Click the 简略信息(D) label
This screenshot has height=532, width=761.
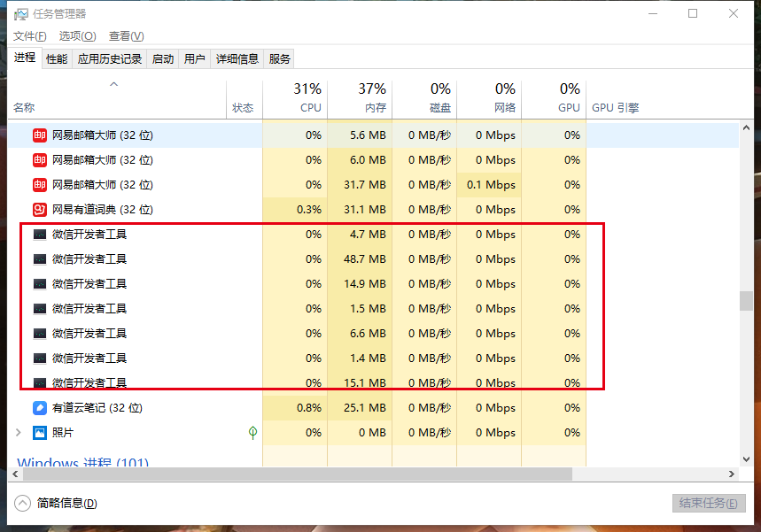coord(67,504)
